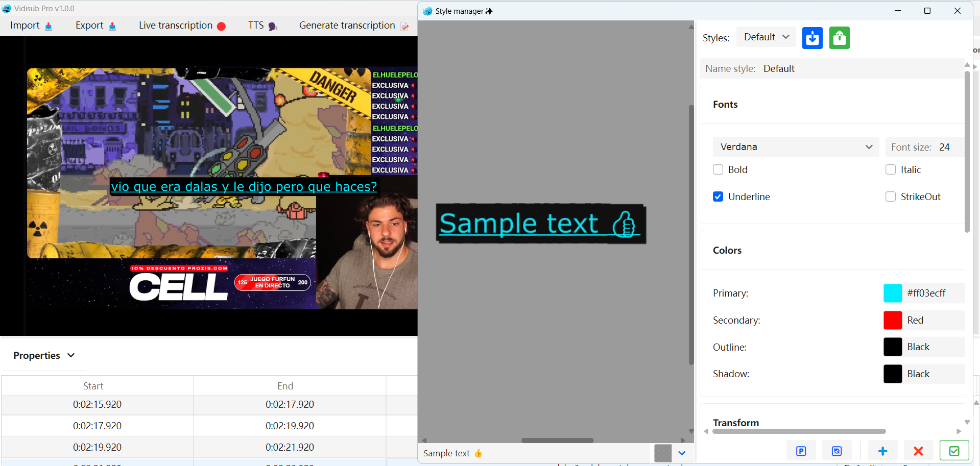Select the End cell 0:02:17.920

290,405
